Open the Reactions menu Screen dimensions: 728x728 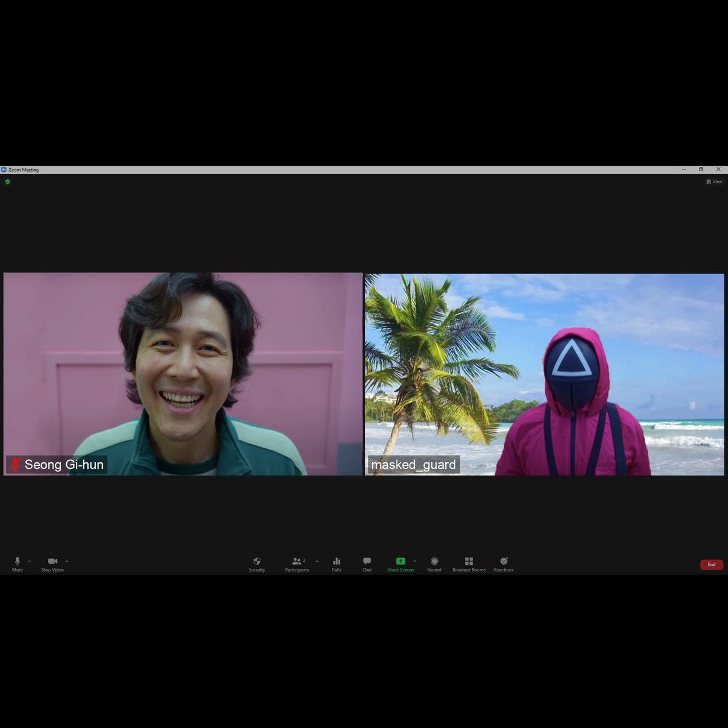pyautogui.click(x=504, y=564)
